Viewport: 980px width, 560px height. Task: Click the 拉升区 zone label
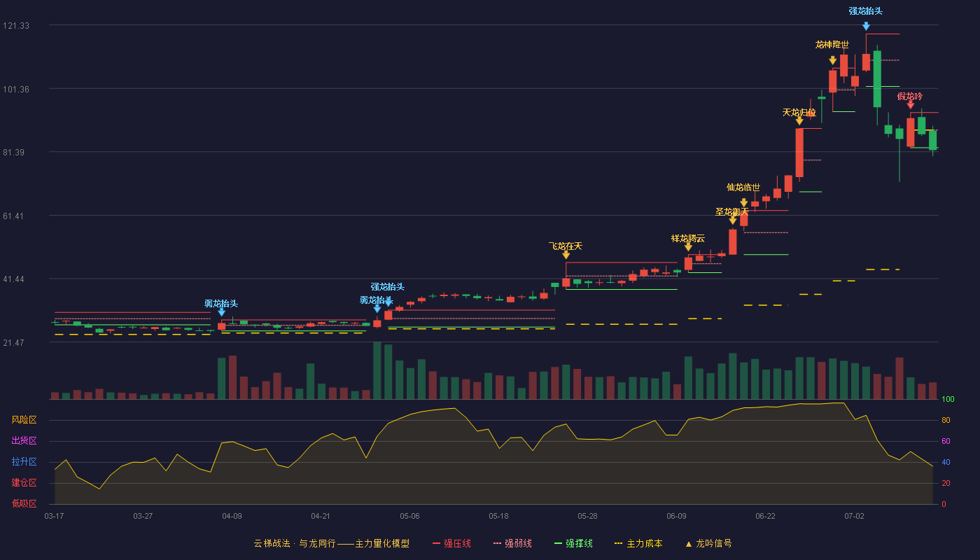click(24, 462)
